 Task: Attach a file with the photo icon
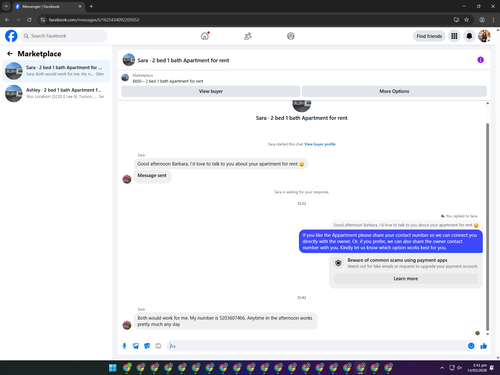(x=136, y=346)
